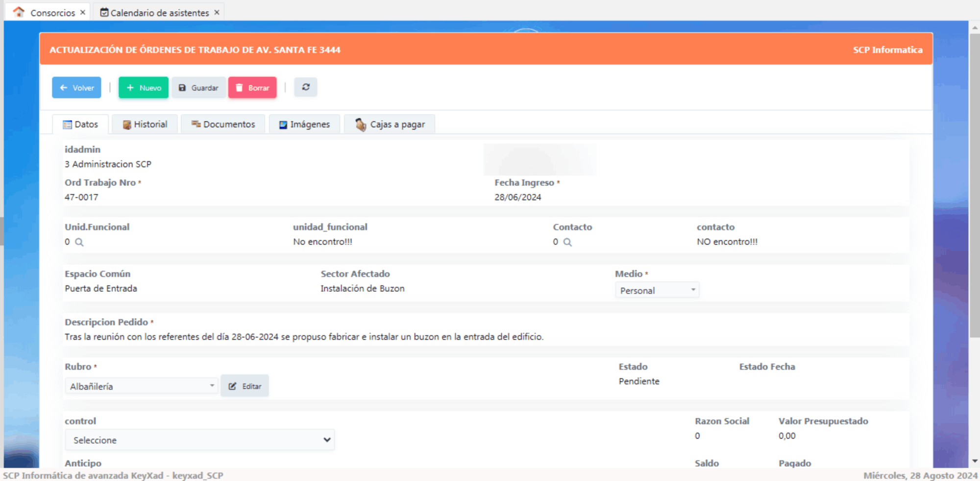The height and width of the screenshot is (481, 980).
Task: Click the Valor Presupuestado value 0,00
Action: (x=787, y=435)
